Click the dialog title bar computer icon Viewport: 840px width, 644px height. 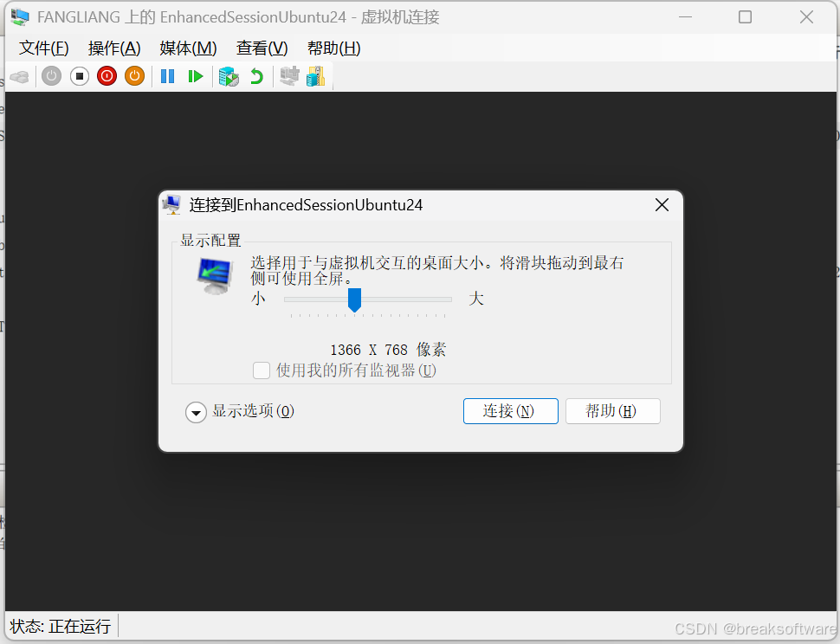(x=172, y=204)
